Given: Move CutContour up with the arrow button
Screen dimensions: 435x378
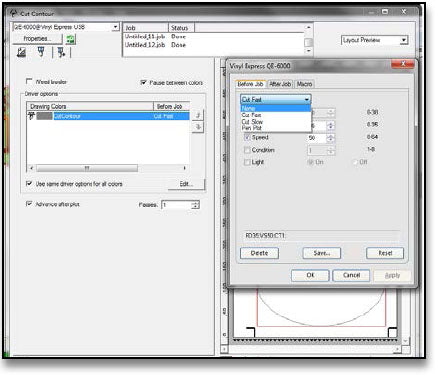Looking at the screenshot, I should [198, 115].
